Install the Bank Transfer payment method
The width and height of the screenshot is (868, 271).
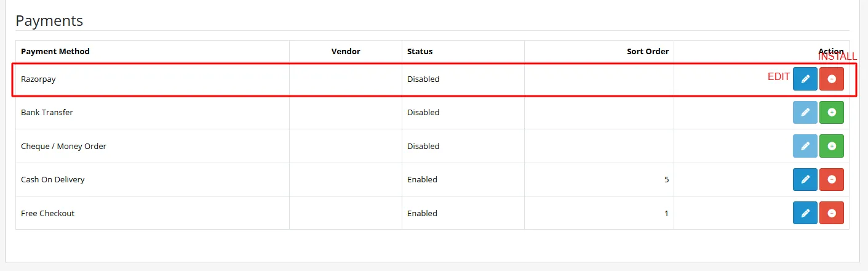pos(832,113)
